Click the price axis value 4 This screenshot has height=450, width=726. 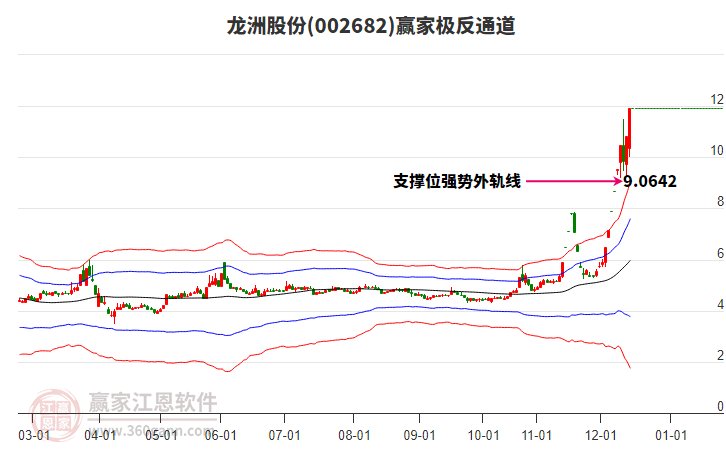(x=720, y=305)
